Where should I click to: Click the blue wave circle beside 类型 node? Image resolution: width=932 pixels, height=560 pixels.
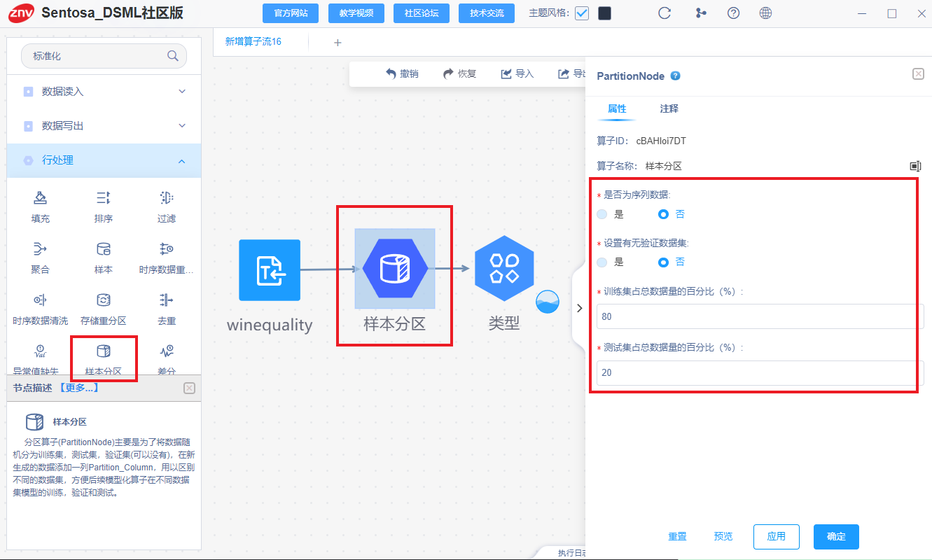[548, 302]
